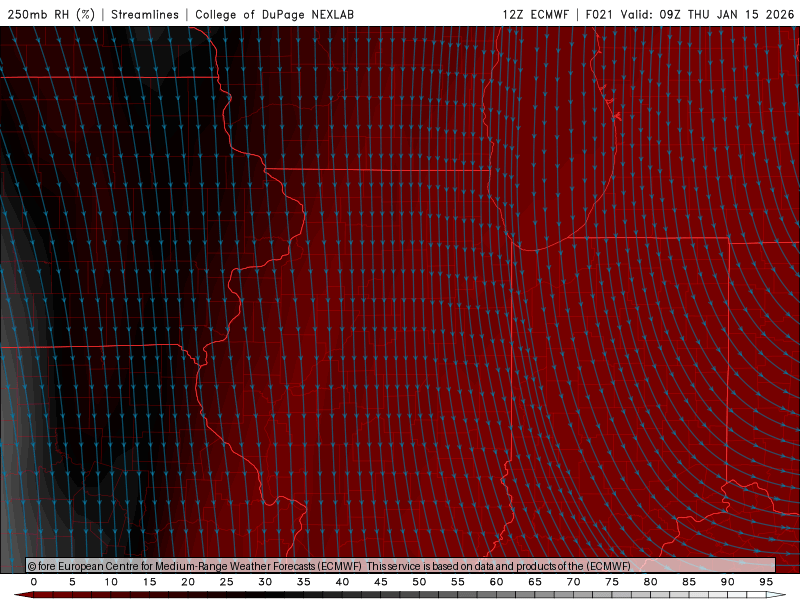Select the "45" colorbar tick value
Image resolution: width=800 pixels, height=600 pixels.
tap(381, 582)
